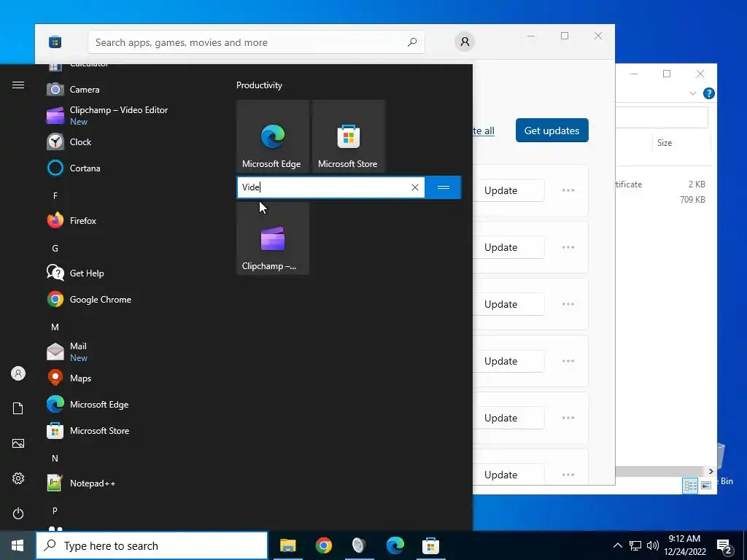Select the Productivity group heading
The height and width of the screenshot is (560, 747).
click(x=259, y=85)
